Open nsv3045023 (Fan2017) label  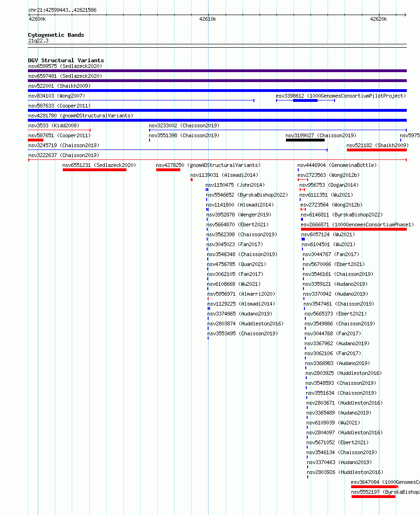pos(235,244)
